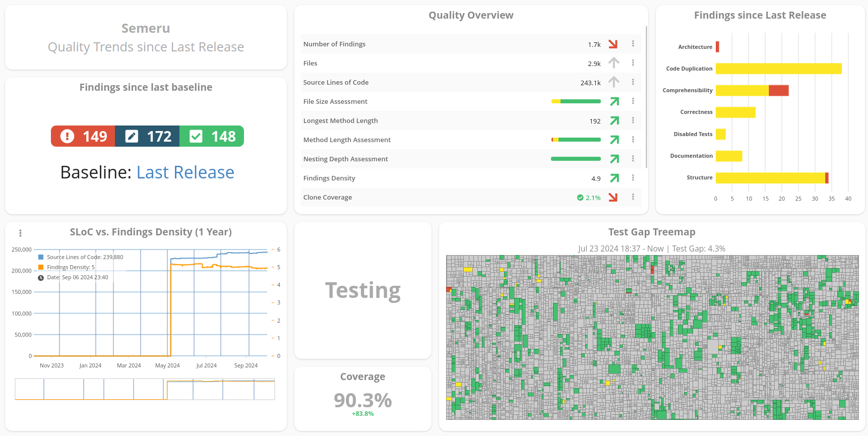
Task: Click the green trend arrow for Findings Density
Action: click(x=614, y=178)
